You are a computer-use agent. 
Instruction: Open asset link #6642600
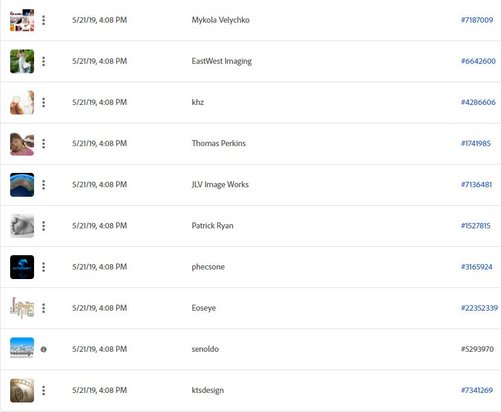(478, 61)
